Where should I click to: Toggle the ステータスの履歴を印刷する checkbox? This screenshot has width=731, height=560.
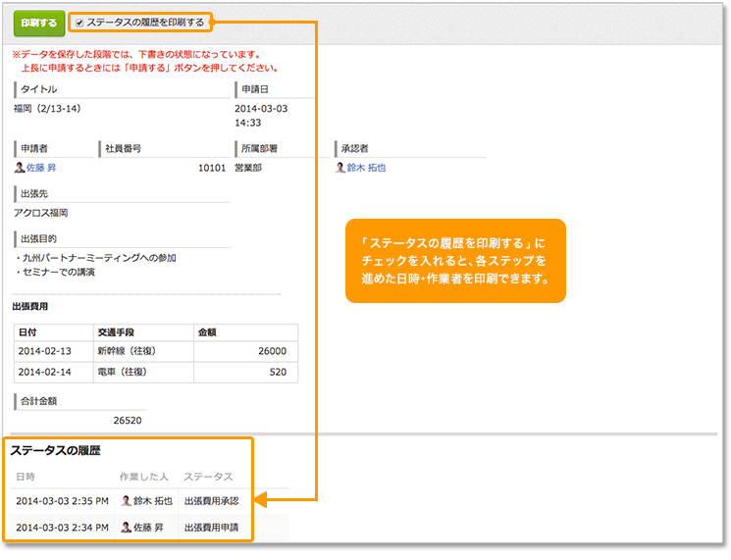[x=79, y=23]
